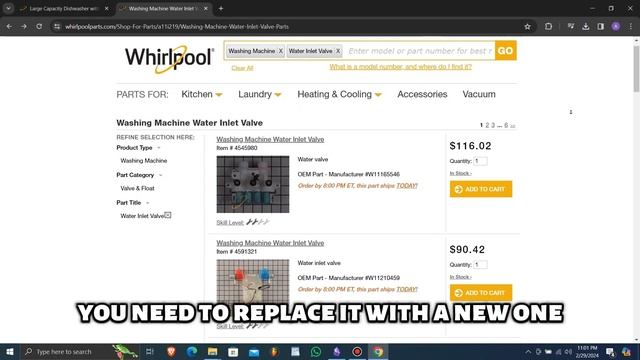Switch to Large Capacity Dishwasher tab
This screenshot has width=640, height=360.
(x=63, y=8)
